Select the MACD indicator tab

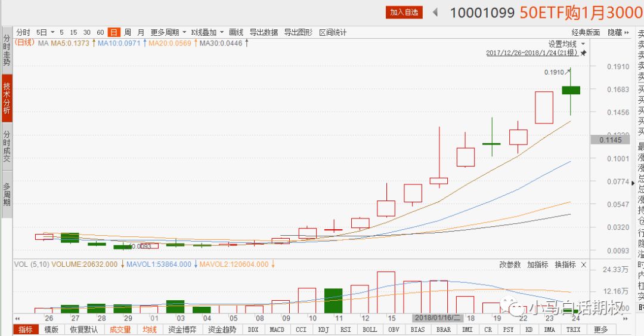[277, 329]
